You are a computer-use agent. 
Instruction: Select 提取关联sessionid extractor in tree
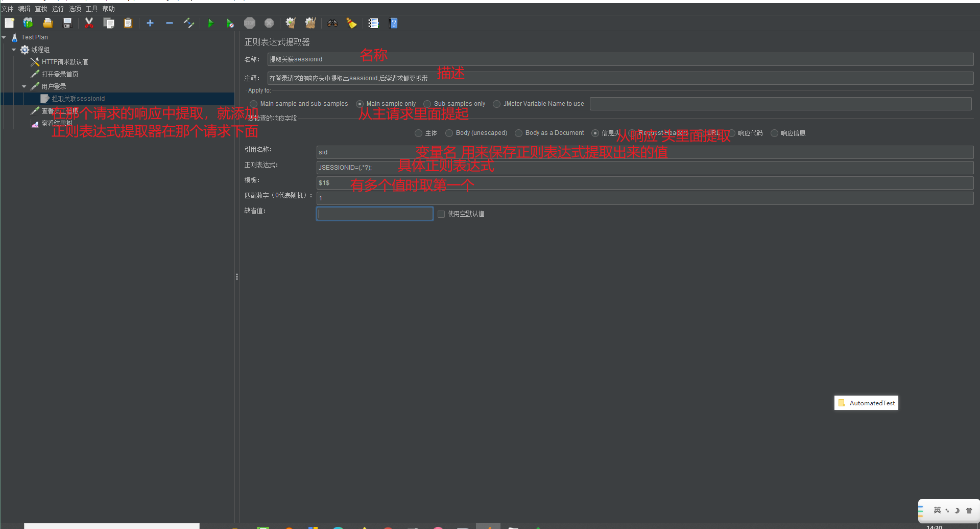[x=78, y=99]
